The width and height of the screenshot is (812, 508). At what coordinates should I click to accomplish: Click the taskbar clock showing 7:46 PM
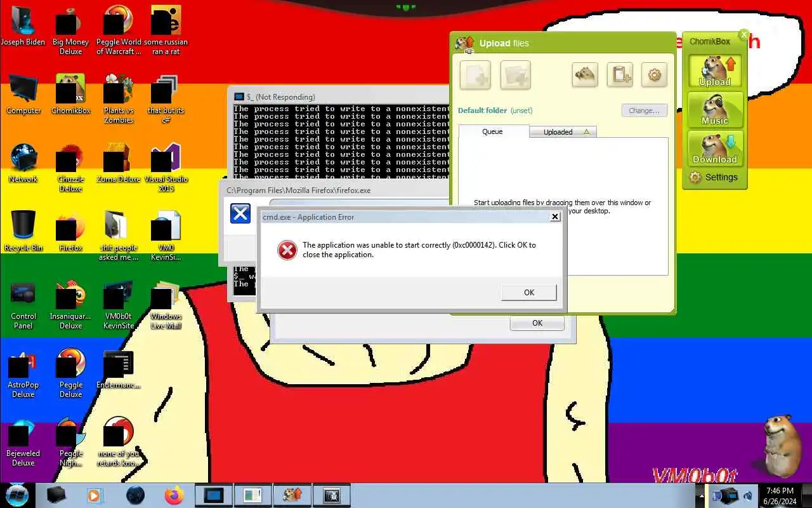[780, 496]
